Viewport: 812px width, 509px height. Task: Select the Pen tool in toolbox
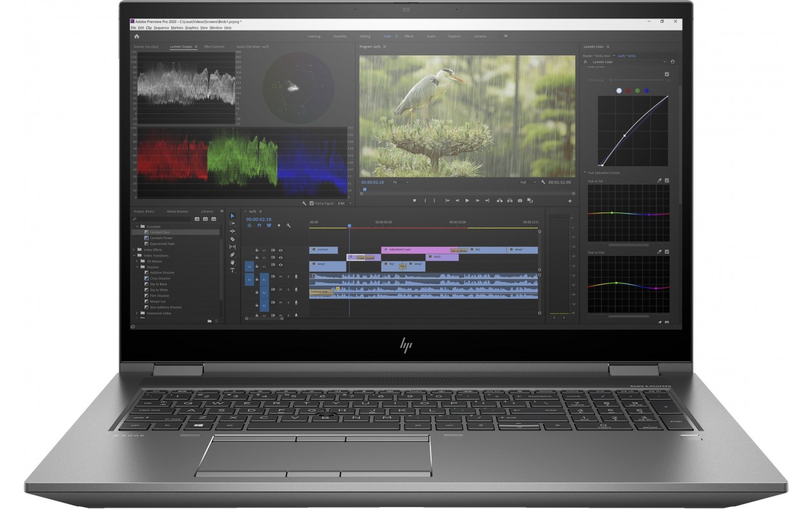click(x=232, y=254)
